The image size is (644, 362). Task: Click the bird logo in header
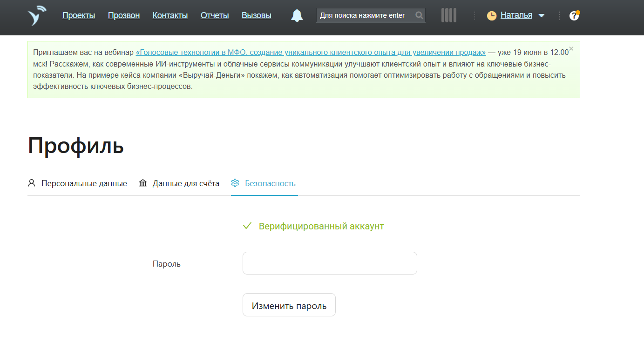click(x=37, y=15)
